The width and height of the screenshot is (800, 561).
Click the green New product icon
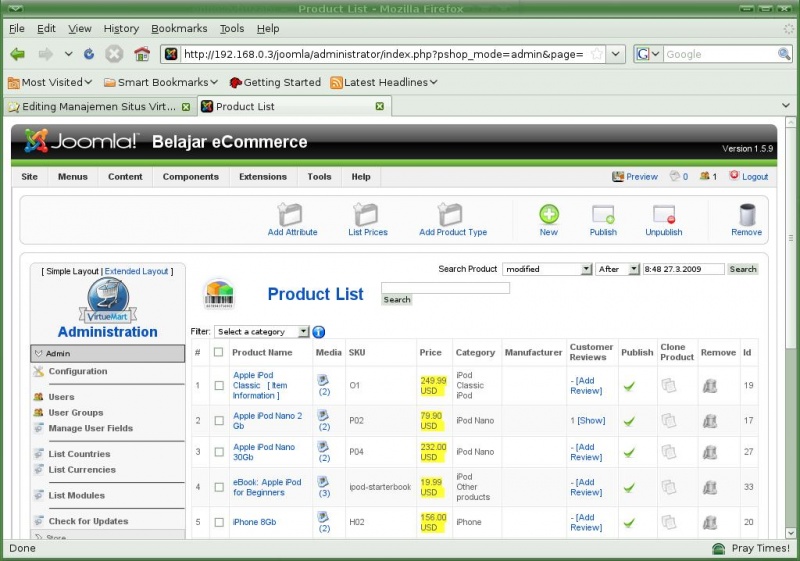point(549,214)
